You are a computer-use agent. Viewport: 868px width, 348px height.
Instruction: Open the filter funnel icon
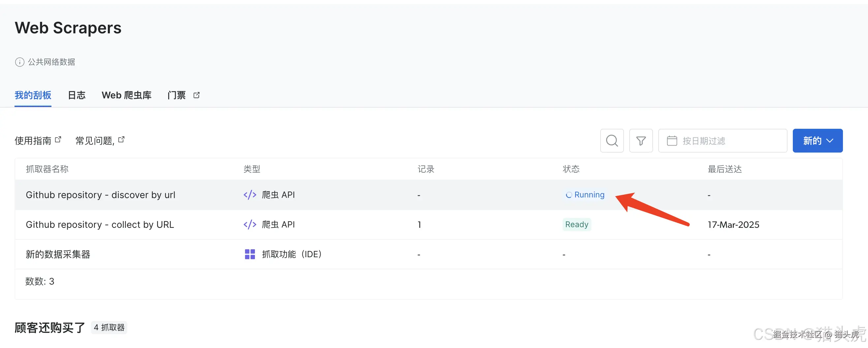click(641, 141)
